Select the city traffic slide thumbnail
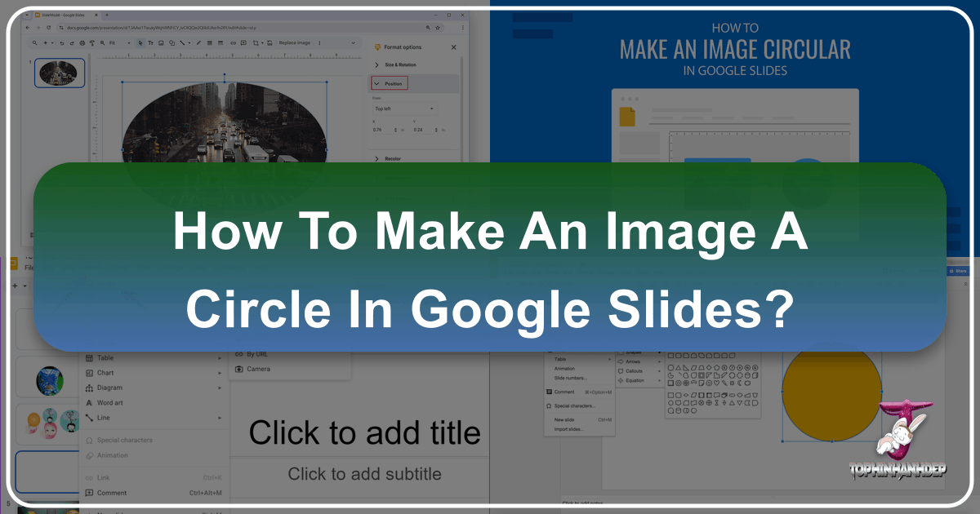This screenshot has height=514, width=980. pos(59,73)
